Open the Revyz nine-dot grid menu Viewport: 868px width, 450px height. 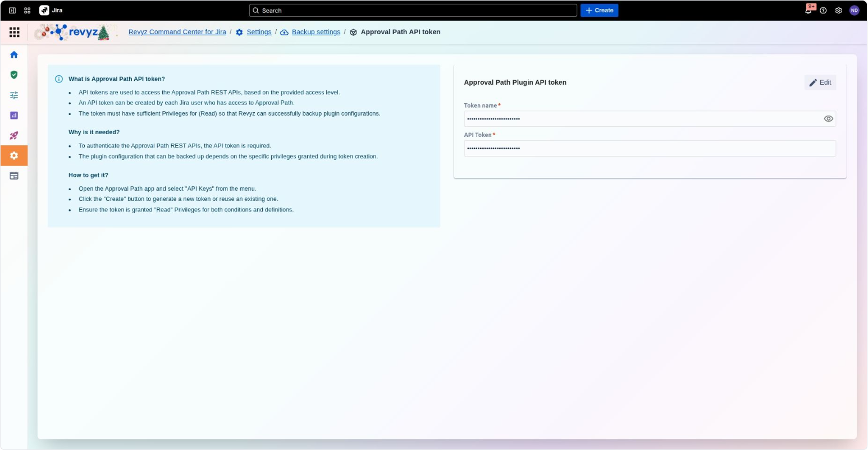pos(15,33)
